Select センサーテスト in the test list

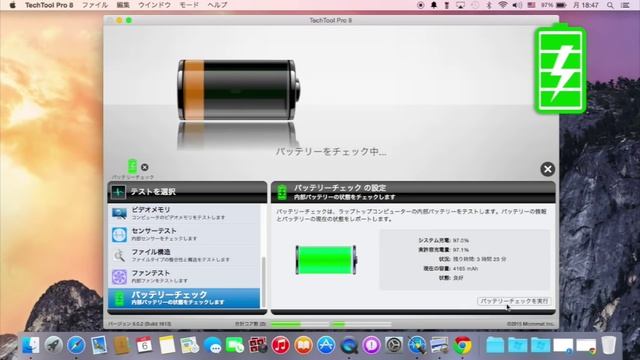point(184,235)
